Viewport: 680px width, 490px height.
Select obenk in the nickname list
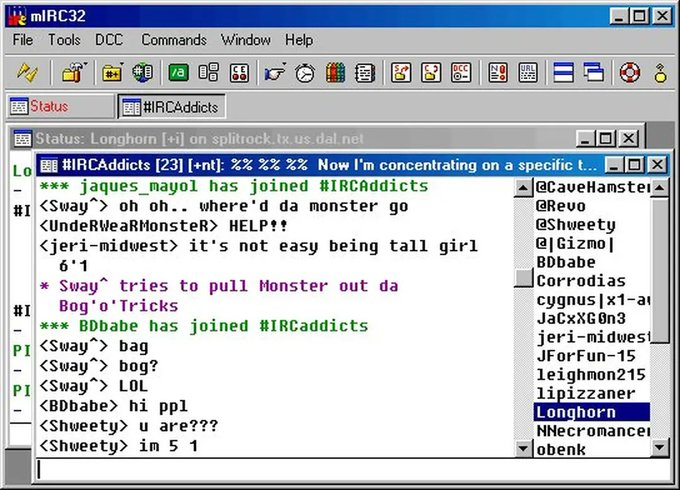pos(592,449)
